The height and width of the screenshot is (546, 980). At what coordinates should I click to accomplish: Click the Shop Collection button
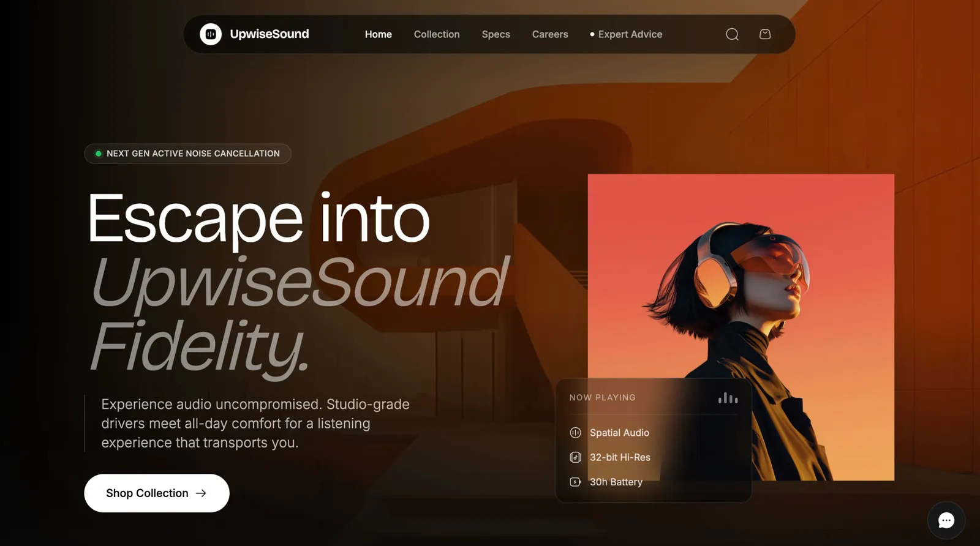pos(157,493)
